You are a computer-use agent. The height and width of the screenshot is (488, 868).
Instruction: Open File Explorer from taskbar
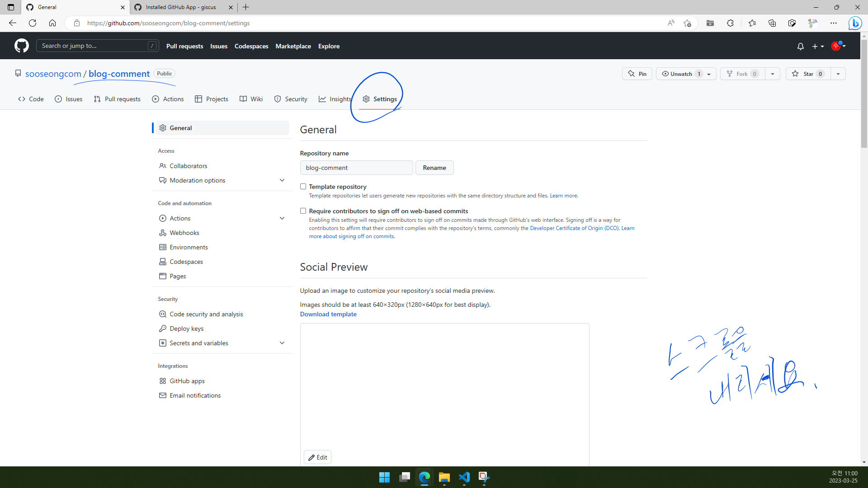tap(444, 477)
